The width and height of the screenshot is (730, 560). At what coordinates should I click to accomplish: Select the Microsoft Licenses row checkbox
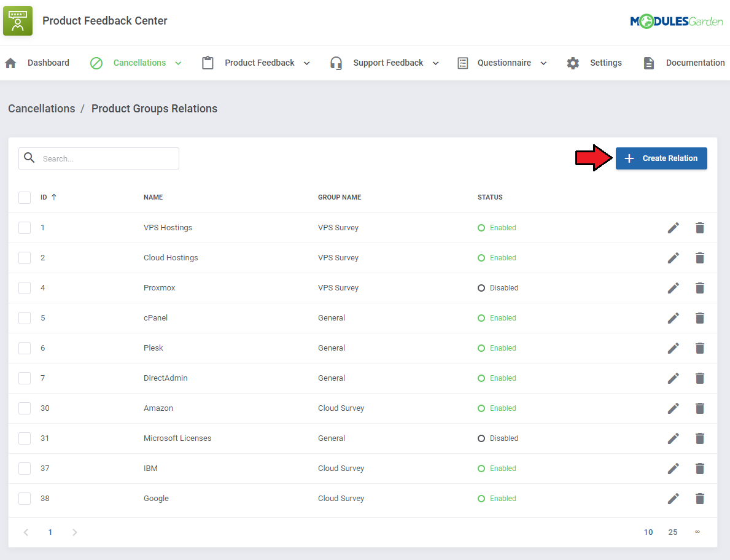pyautogui.click(x=25, y=438)
